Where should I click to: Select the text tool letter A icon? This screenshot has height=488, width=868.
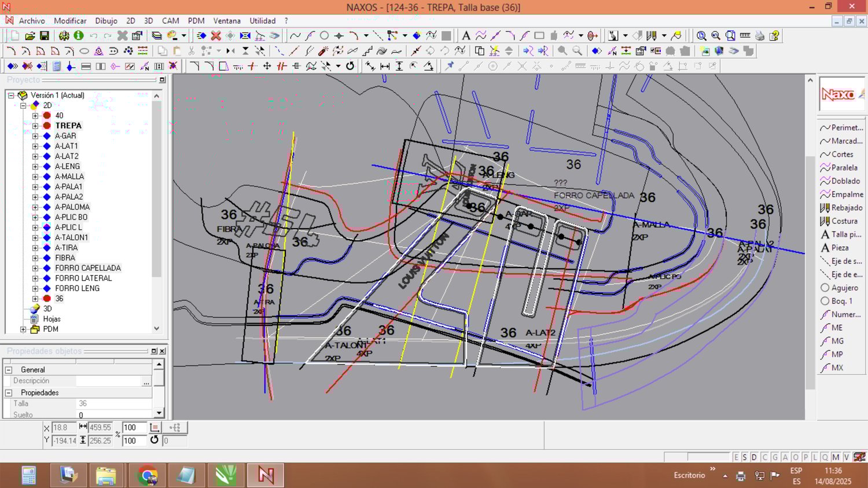[466, 36]
